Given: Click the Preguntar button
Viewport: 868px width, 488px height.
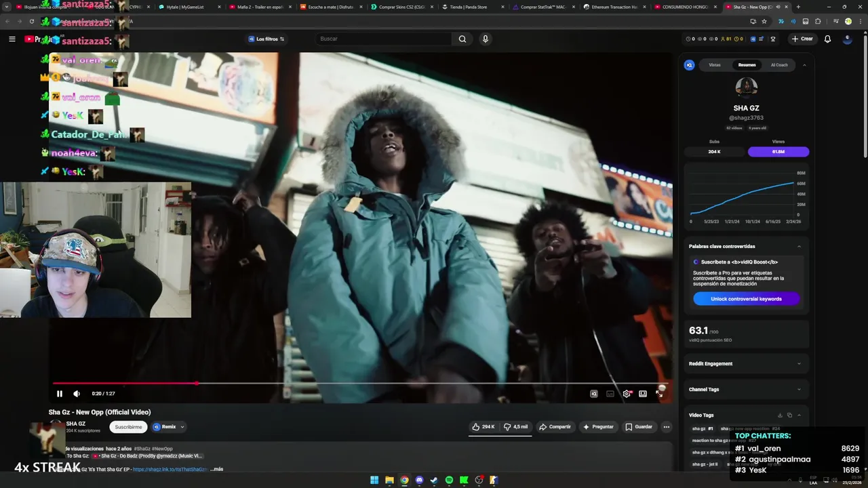Looking at the screenshot, I should (598, 427).
